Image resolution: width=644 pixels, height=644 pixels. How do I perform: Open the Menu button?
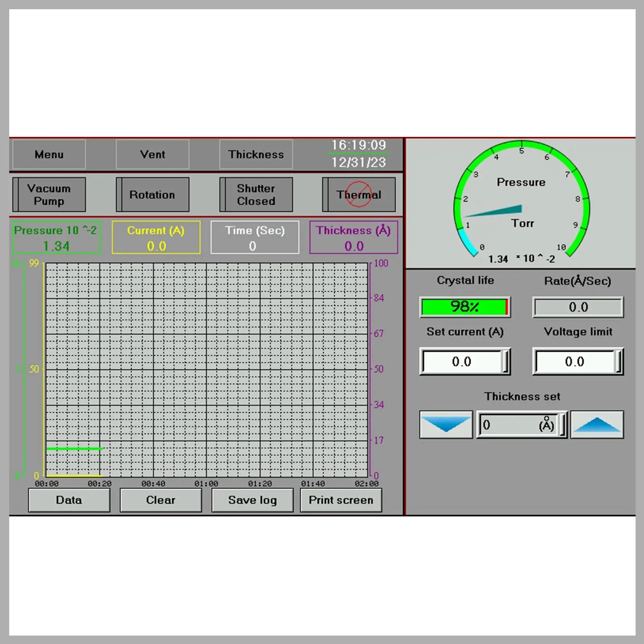[x=49, y=155]
